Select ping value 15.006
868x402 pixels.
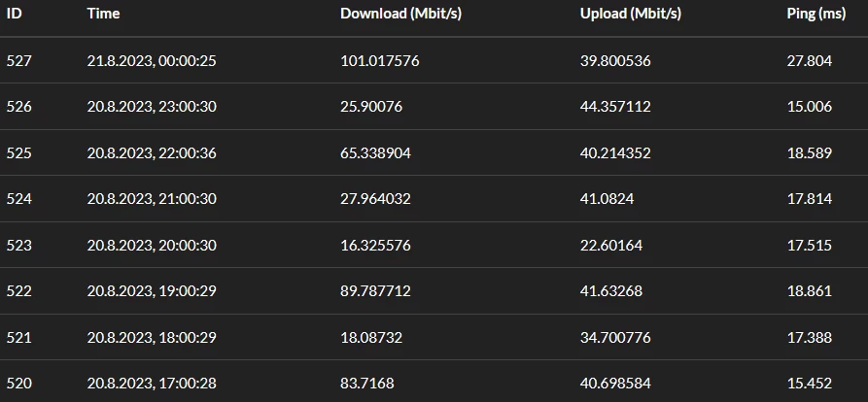(x=810, y=107)
